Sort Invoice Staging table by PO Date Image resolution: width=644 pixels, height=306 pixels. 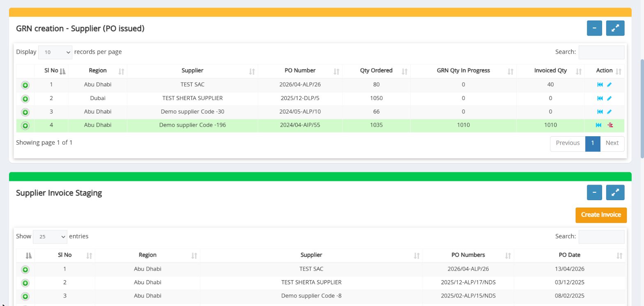click(570, 255)
